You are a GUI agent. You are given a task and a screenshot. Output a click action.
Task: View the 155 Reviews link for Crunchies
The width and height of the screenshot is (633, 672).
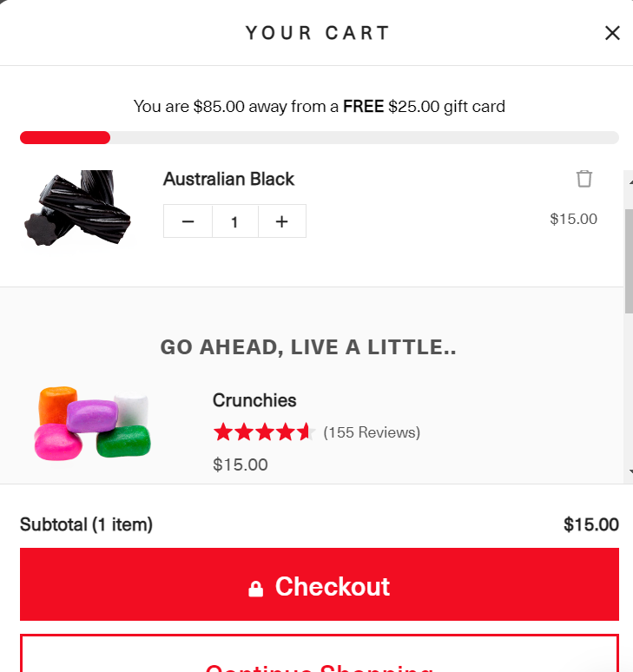point(372,432)
